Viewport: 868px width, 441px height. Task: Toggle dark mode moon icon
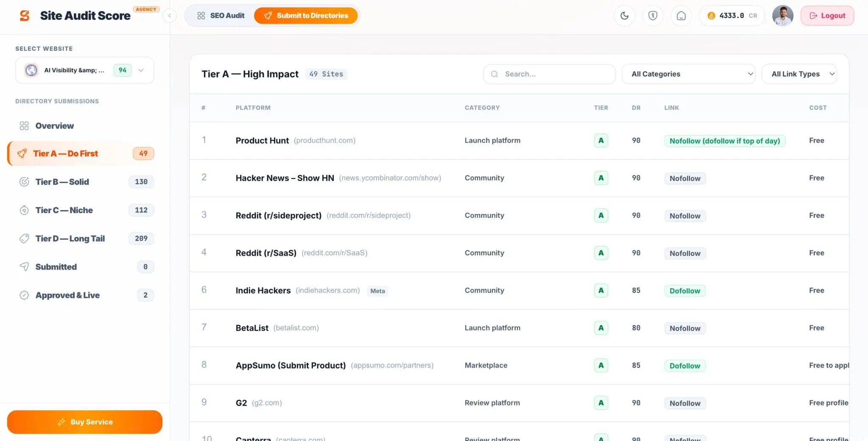tap(624, 16)
